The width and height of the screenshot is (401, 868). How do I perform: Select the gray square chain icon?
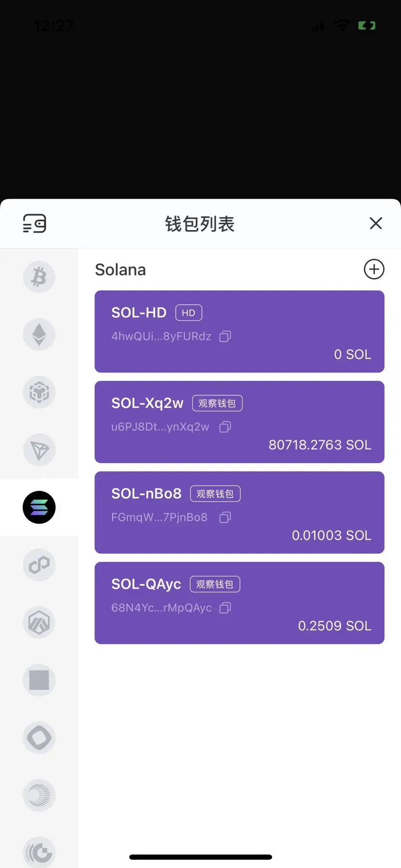tap(39, 680)
